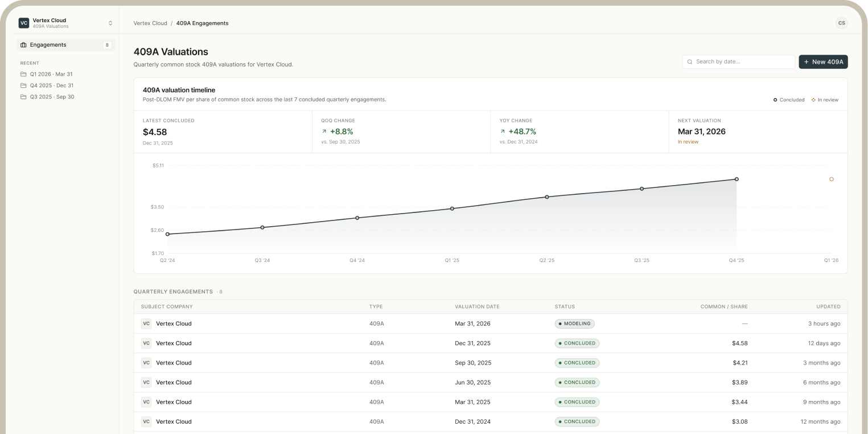Click VC icon in Sep 30, 2025 row

pos(146,363)
